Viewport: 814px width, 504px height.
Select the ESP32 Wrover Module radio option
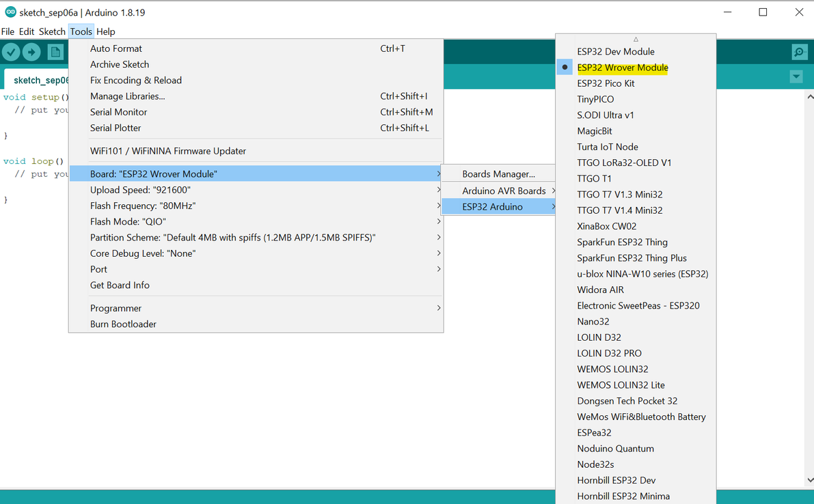pos(622,68)
